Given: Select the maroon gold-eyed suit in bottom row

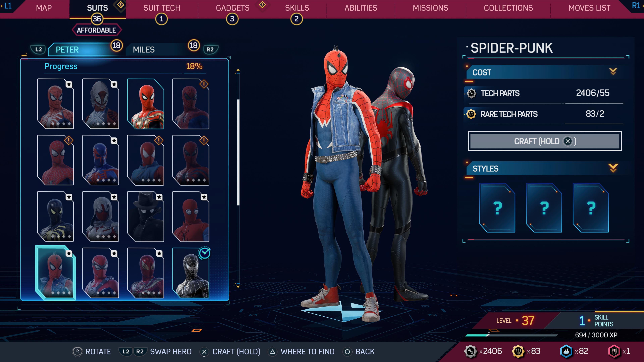Looking at the screenshot, I should [146, 273].
